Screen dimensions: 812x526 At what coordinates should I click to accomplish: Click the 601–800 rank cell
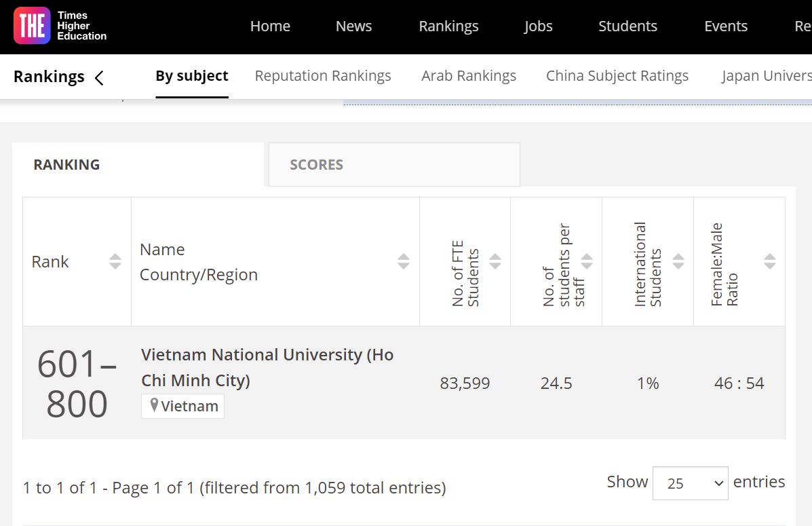click(x=77, y=383)
